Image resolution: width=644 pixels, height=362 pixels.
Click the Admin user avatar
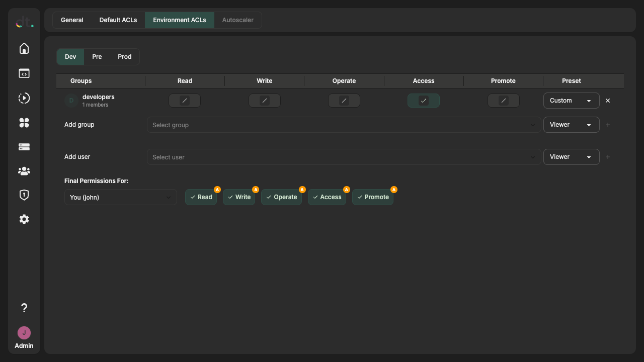coord(24,333)
